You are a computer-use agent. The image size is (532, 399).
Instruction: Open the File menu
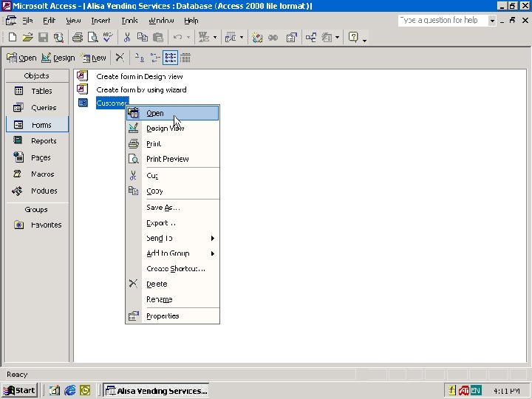pos(27,21)
